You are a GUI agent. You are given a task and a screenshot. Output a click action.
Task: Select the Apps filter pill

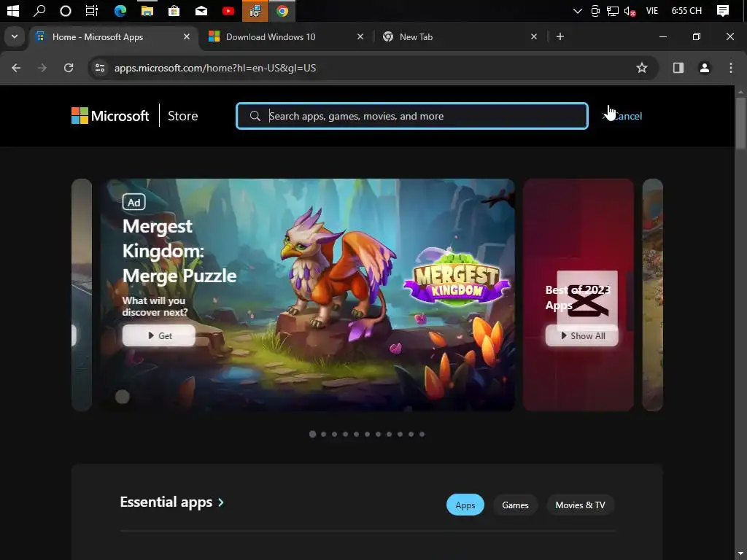pos(465,505)
